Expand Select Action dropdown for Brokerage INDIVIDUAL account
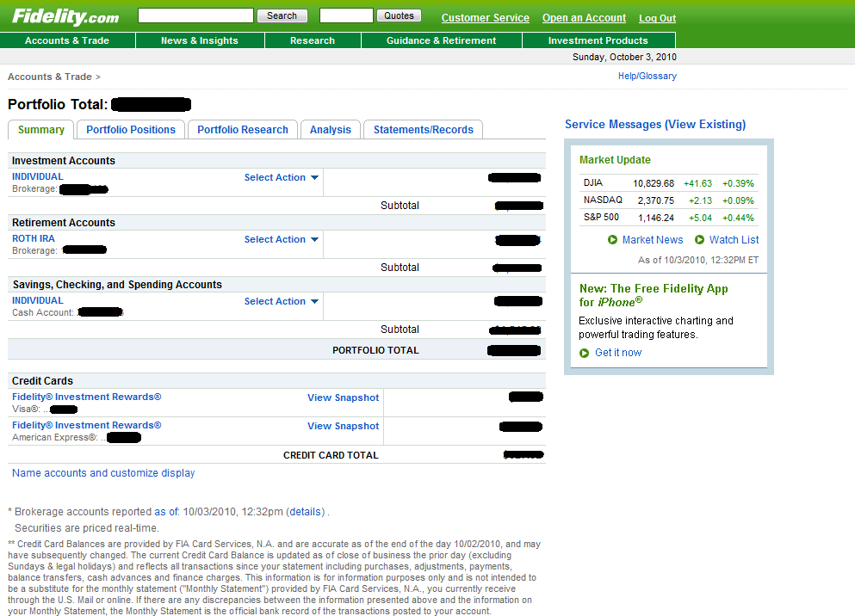Screen dimensions: 855x616 282,177
